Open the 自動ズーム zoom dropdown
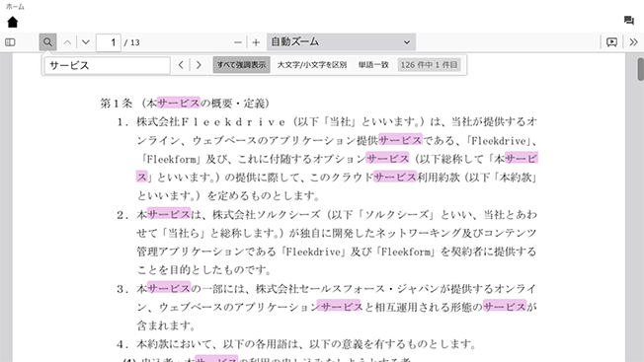 [x=341, y=41]
